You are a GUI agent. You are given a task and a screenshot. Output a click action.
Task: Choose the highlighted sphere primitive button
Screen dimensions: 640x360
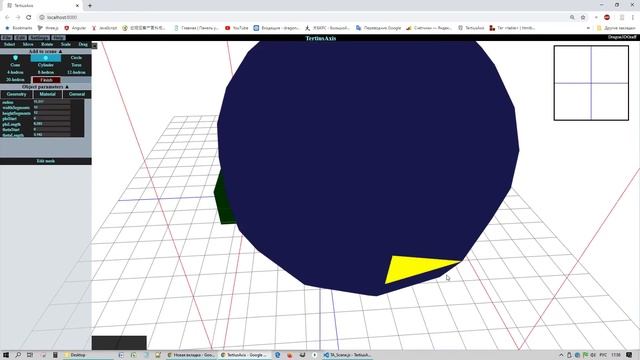46,58
